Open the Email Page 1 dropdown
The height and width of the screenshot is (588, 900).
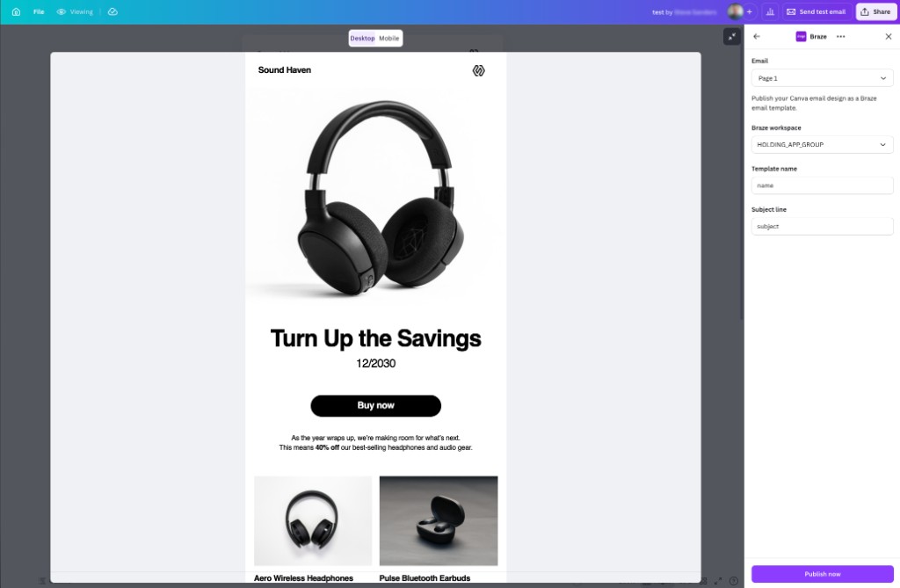pos(822,77)
